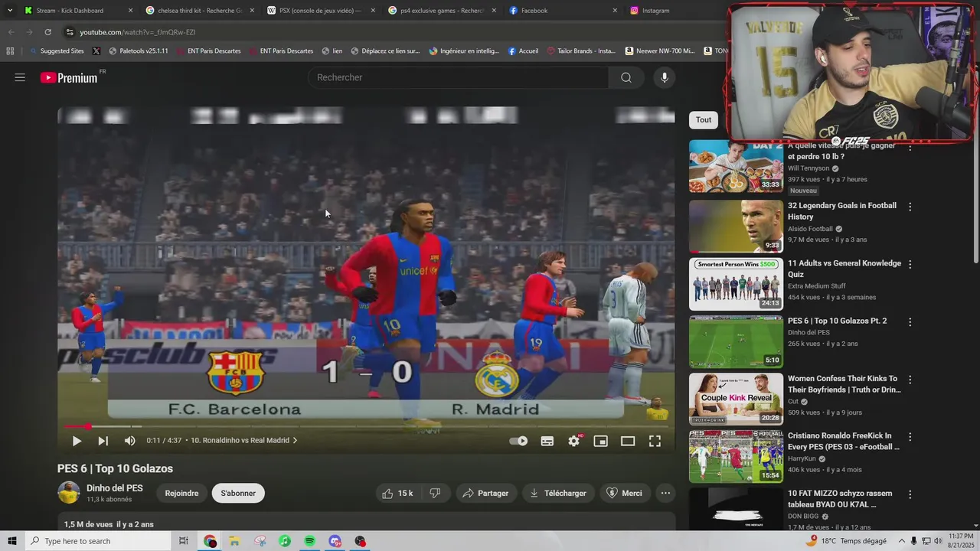Open Task View on the taskbar
Image resolution: width=980 pixels, height=551 pixels.
184,541
